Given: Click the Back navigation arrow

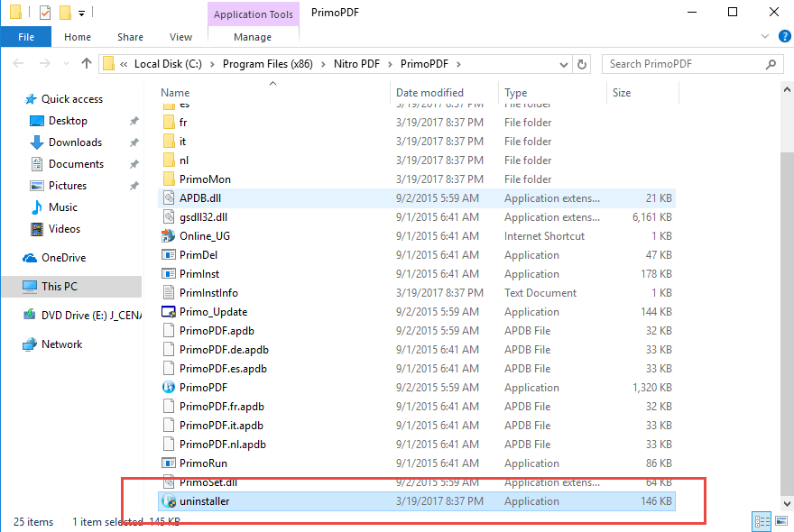Looking at the screenshot, I should coord(18,63).
